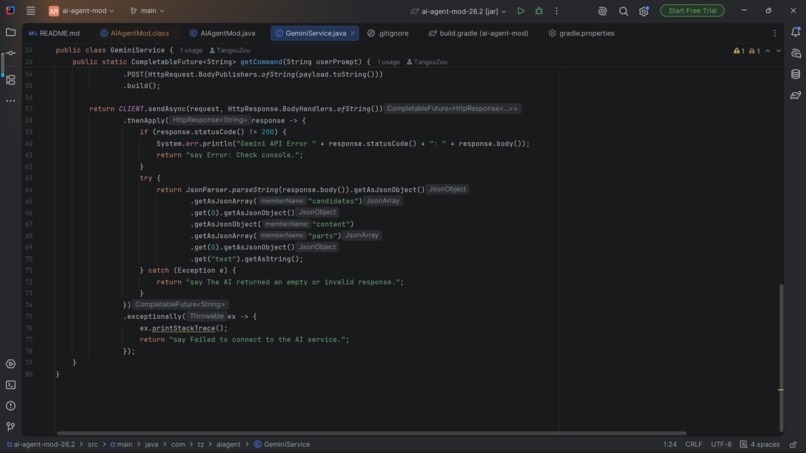This screenshot has width=806, height=453.
Task: Click ai-agent-mod-26.2 breadcrumb in status bar
Action: click(x=41, y=444)
